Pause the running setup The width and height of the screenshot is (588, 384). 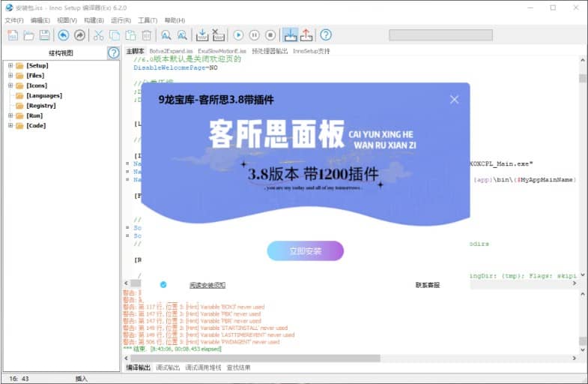254,35
